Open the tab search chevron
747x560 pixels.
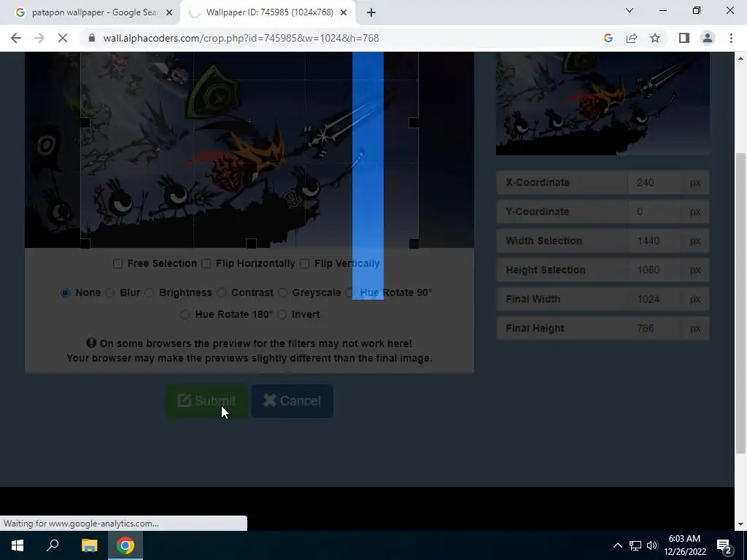click(630, 10)
